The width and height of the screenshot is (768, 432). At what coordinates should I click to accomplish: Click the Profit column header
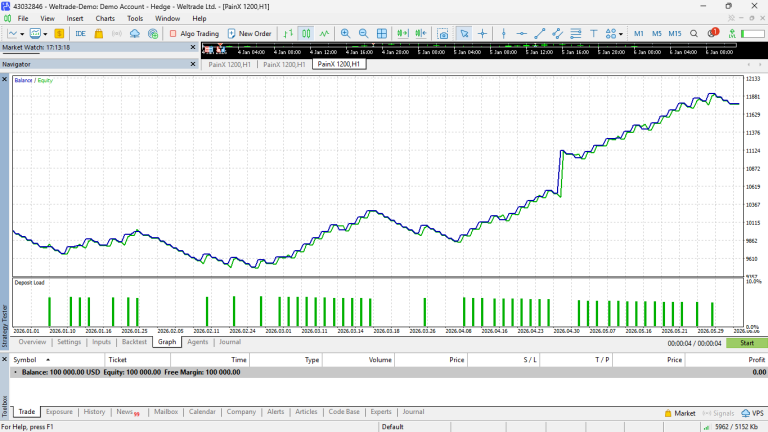[x=726, y=360]
